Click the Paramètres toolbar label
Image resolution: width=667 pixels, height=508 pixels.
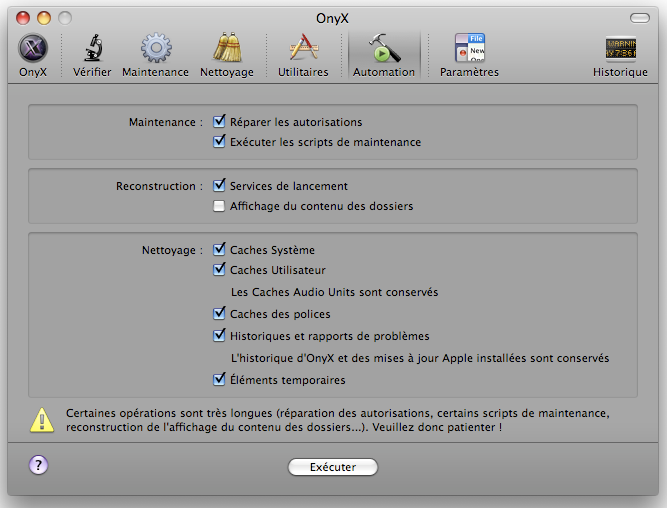coord(469,72)
